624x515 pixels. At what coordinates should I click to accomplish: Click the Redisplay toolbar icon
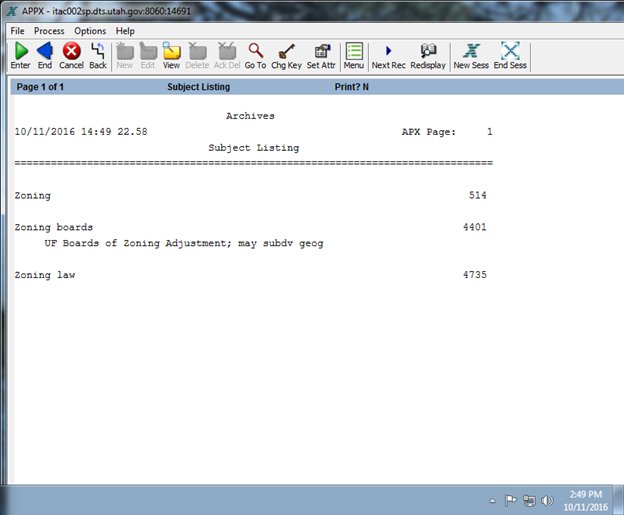[428, 51]
